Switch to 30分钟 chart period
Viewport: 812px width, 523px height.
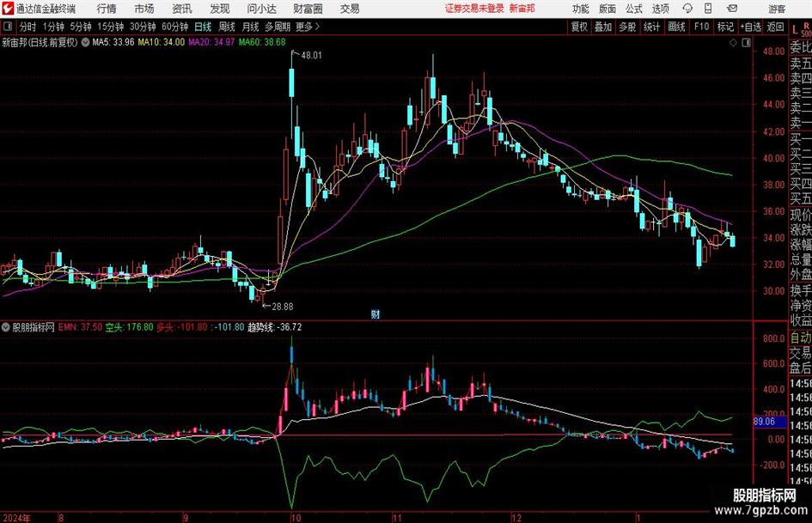(x=143, y=27)
